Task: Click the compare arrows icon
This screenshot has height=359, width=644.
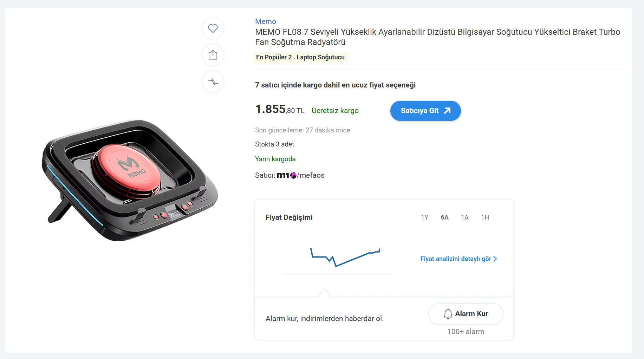Action: point(213,82)
